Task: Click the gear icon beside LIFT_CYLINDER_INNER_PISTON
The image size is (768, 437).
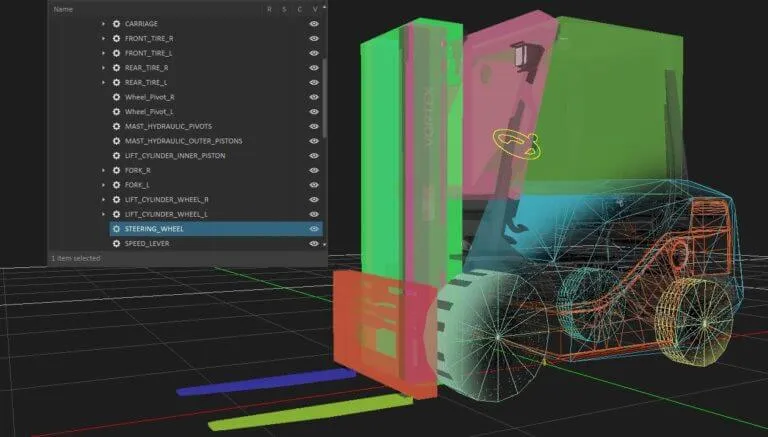Action: [x=116, y=156]
